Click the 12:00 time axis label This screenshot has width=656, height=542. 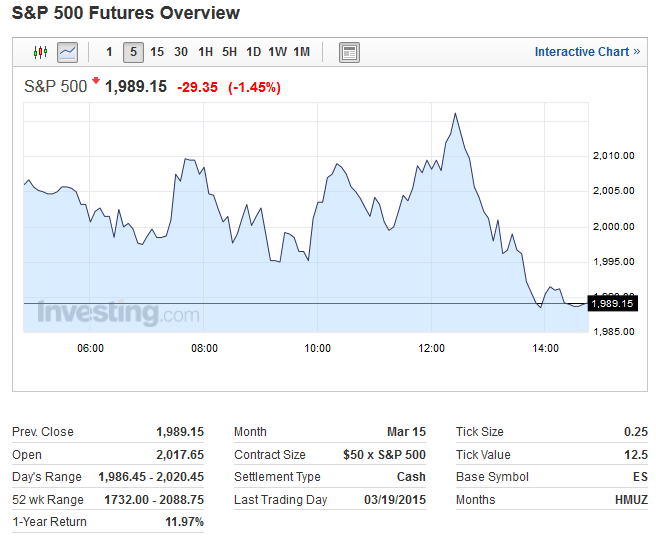[x=432, y=348]
